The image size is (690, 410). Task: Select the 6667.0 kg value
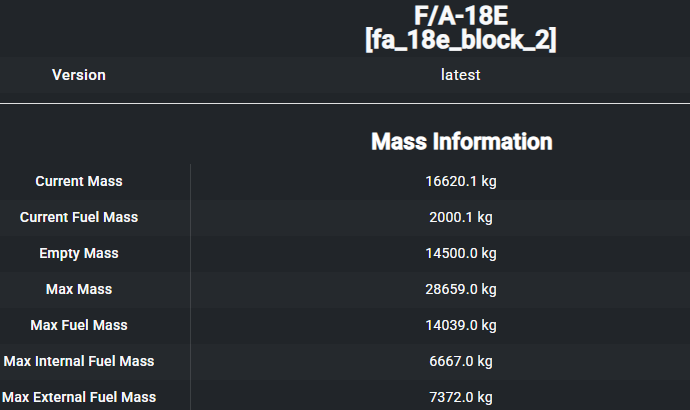461,361
